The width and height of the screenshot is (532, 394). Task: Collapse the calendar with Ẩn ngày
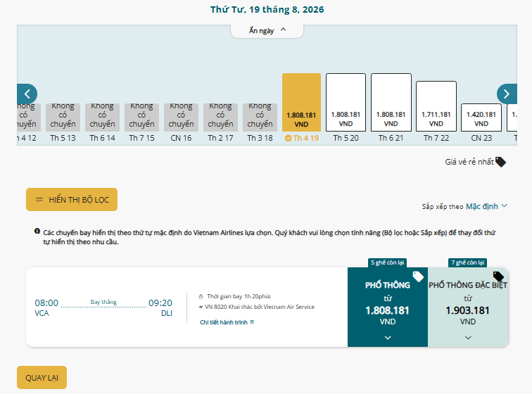[x=267, y=30]
